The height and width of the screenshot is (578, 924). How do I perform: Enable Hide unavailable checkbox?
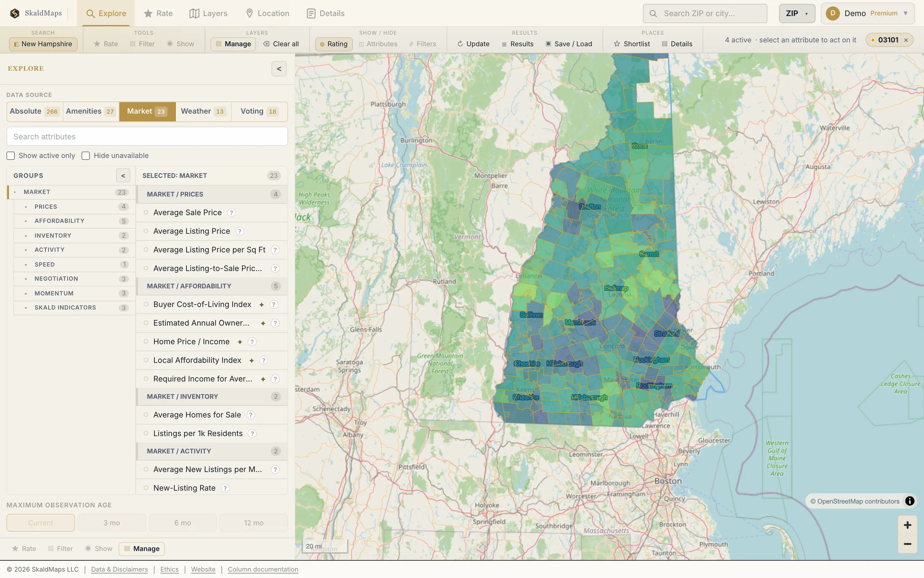tap(86, 156)
